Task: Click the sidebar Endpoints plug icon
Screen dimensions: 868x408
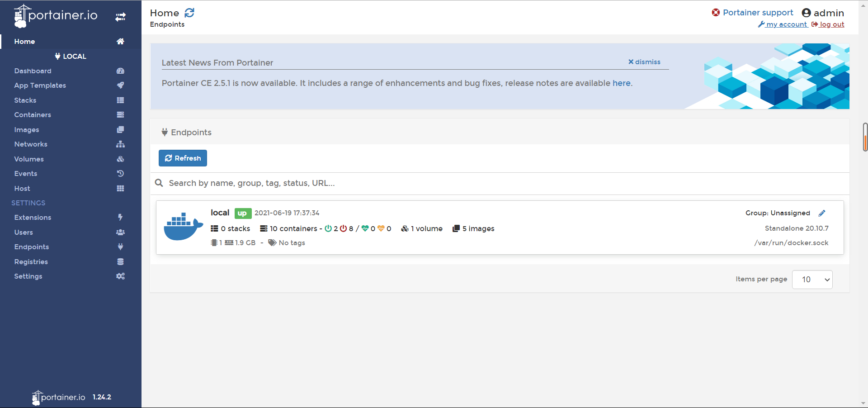Action: [x=120, y=247]
